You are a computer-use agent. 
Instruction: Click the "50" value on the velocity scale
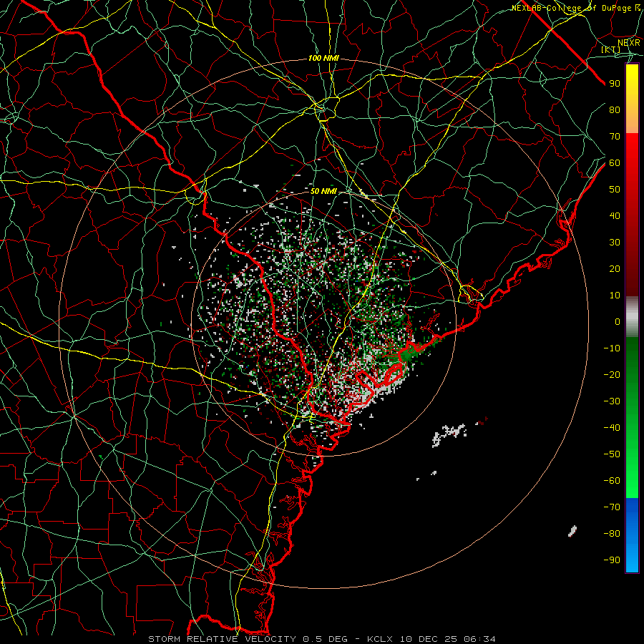coord(615,190)
